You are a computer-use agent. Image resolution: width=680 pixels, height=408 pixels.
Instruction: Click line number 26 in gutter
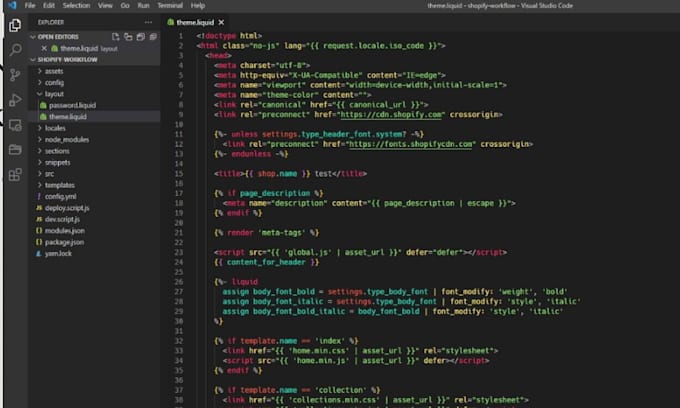[x=179, y=282]
